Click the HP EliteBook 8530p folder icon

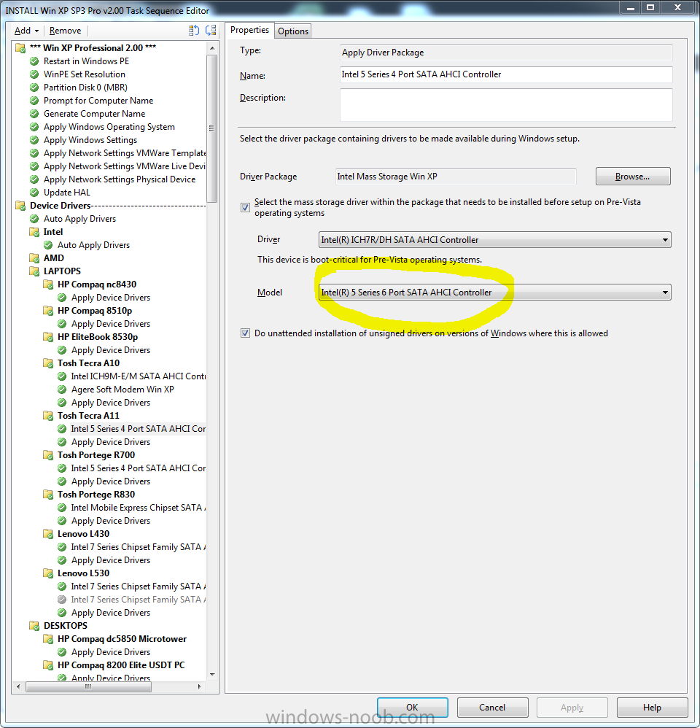tap(48, 336)
